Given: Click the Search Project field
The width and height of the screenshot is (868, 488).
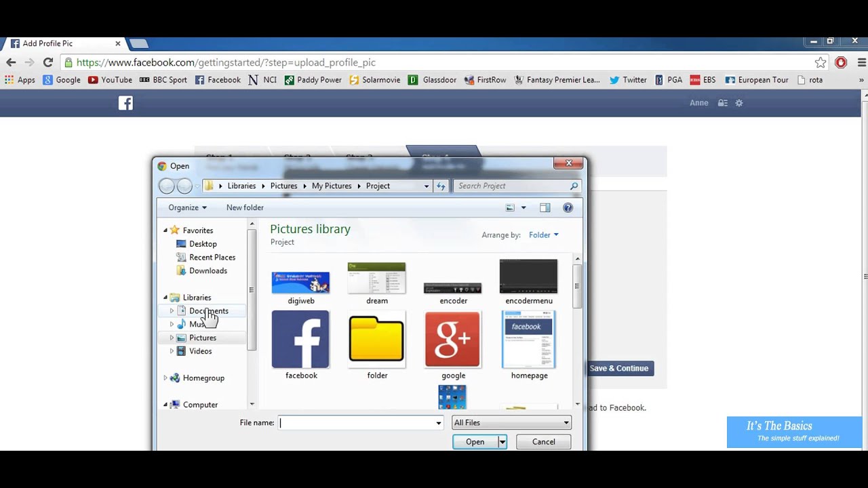Looking at the screenshot, I should (x=517, y=186).
